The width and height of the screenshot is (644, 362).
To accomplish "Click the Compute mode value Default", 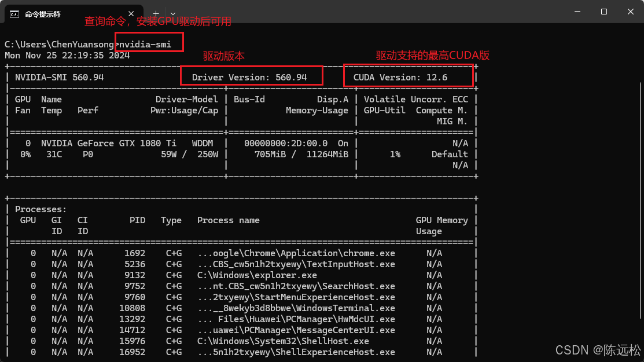I will 450,154.
